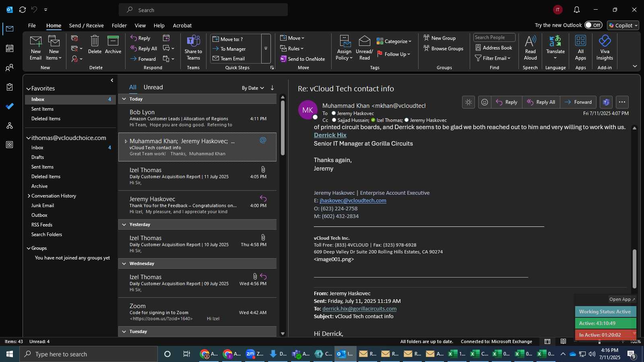Viewport: 644px width, 362px height.
Task: Expand the Conversation History folder
Action: (29, 196)
